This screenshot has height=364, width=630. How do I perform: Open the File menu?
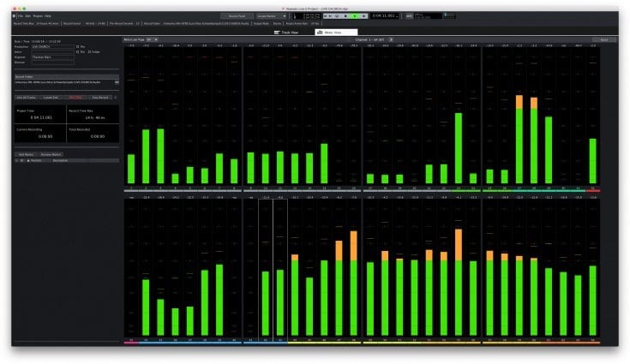[x=20, y=15]
